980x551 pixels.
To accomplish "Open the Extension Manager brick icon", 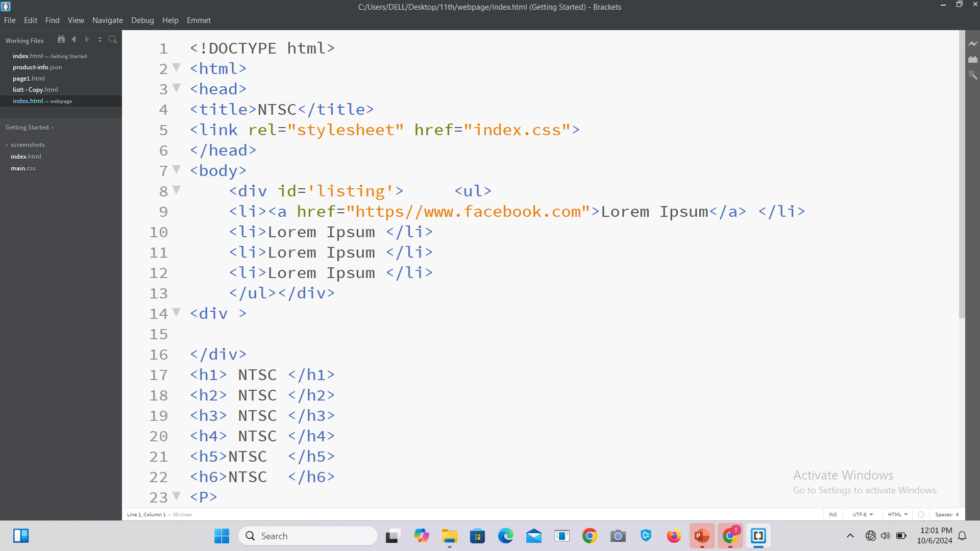I will point(973,60).
